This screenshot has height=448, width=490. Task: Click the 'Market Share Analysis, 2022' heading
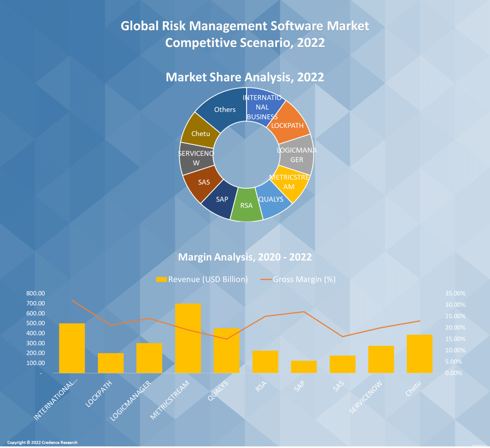pyautogui.click(x=245, y=77)
